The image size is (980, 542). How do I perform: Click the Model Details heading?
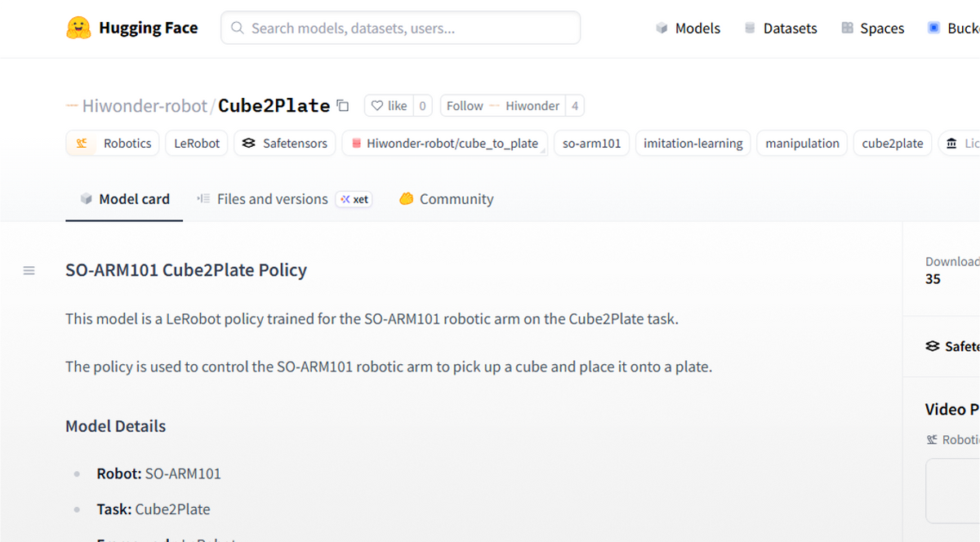click(x=115, y=426)
